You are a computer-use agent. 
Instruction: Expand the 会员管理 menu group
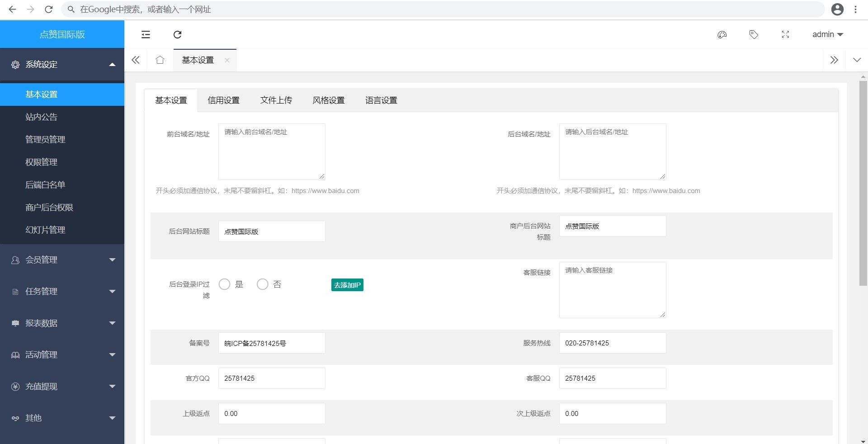(x=62, y=260)
